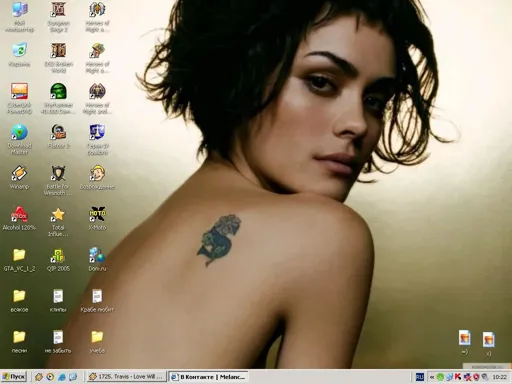
Task: Open the Корзина recycle bin icon
Action: [x=19, y=55]
